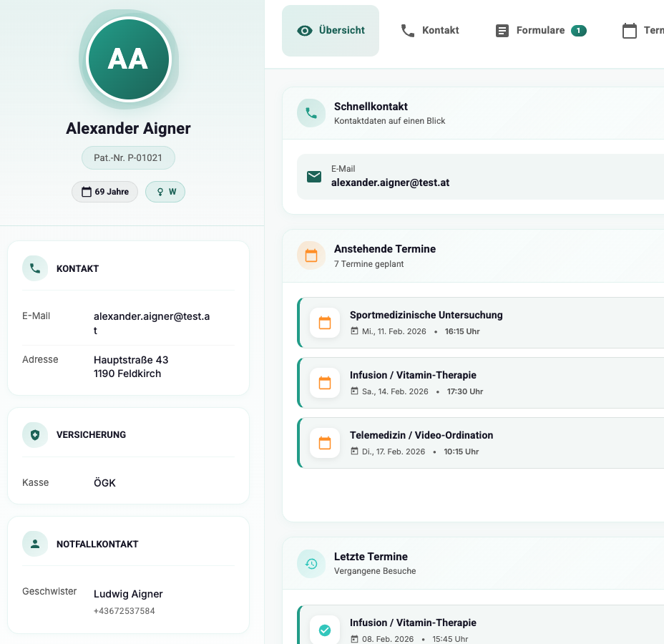Click the phone icon in Kontakt sidebar card
The width and height of the screenshot is (664, 644).
(x=35, y=268)
